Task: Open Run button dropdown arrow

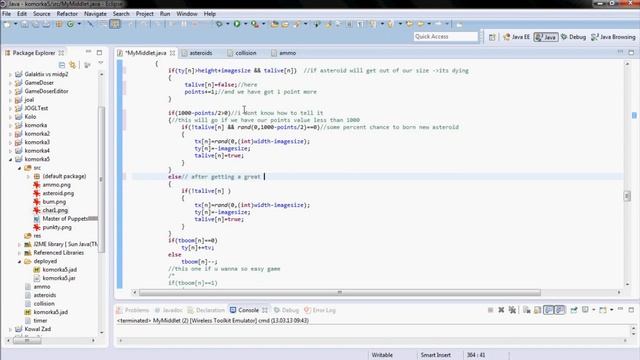Action: pos(245,24)
